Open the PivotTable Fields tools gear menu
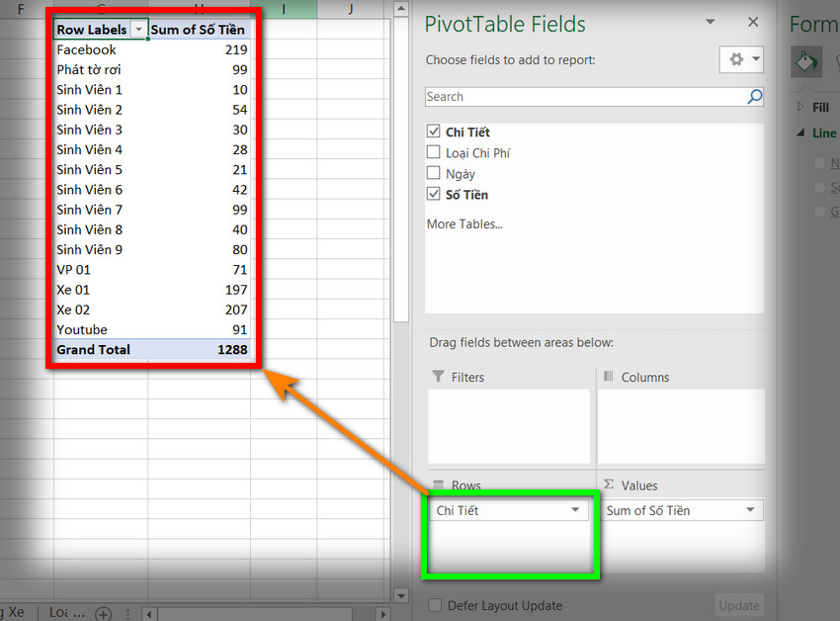The width and height of the screenshot is (840, 621). [741, 59]
